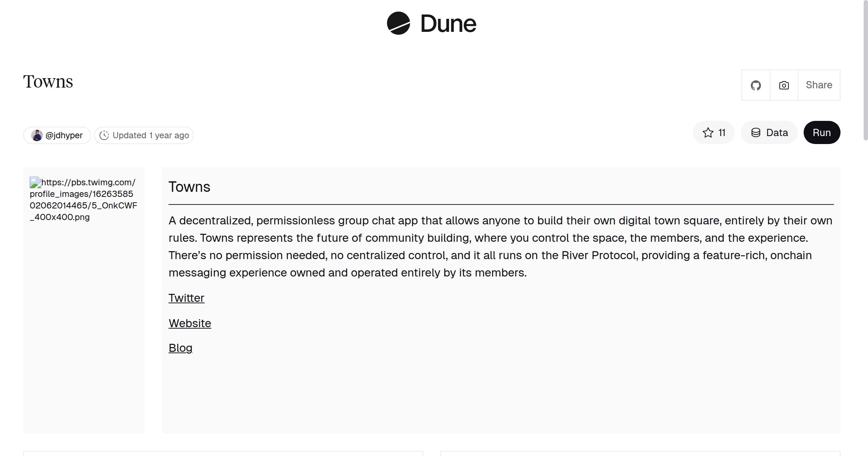Viewport: 868px width, 456px height.
Task: Open the GitHub icon button
Action: (x=756, y=85)
